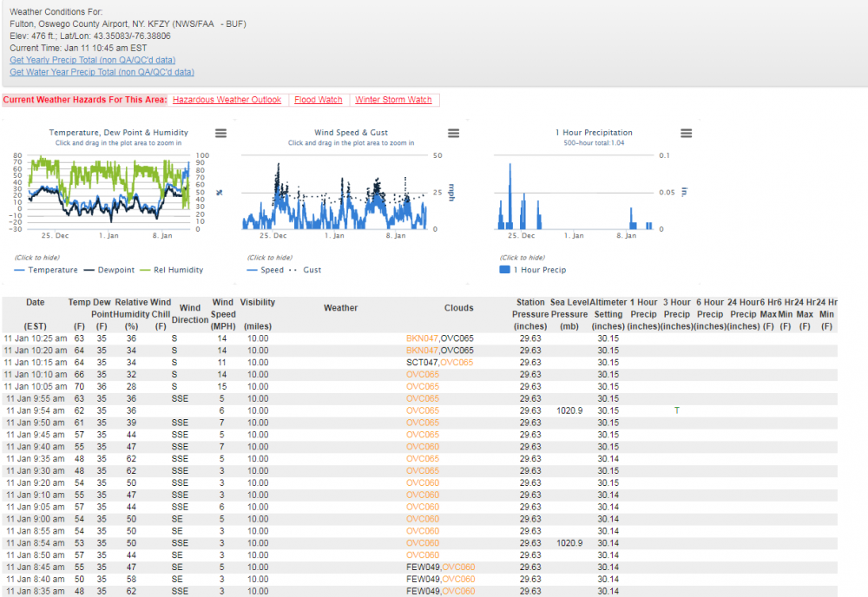Screen dimensions: 868x597
Task: Click the Weather column header
Action: pos(340,308)
